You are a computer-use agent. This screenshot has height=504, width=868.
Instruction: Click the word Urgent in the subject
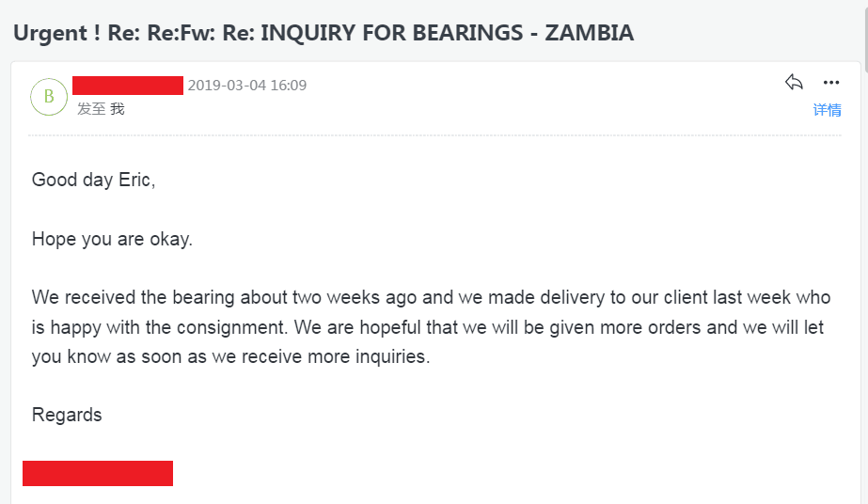[x=51, y=33]
